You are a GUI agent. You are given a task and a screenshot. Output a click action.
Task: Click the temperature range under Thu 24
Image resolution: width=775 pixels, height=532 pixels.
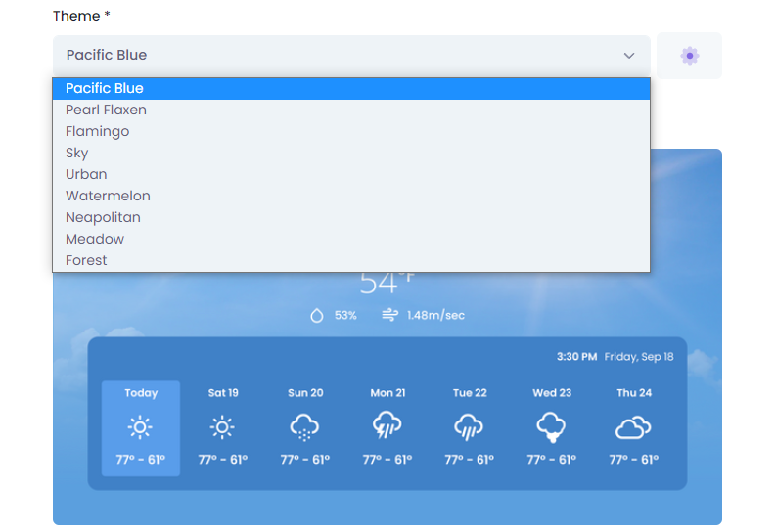click(634, 460)
